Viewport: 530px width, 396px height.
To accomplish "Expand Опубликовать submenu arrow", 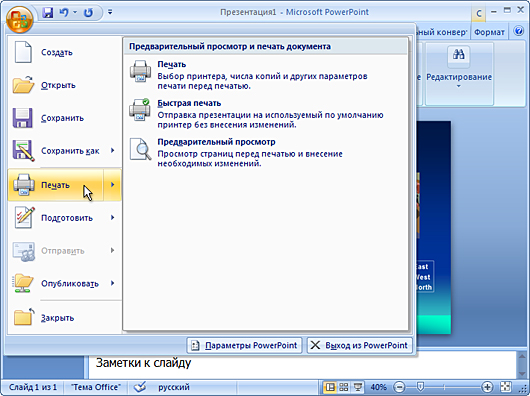I will (x=113, y=283).
